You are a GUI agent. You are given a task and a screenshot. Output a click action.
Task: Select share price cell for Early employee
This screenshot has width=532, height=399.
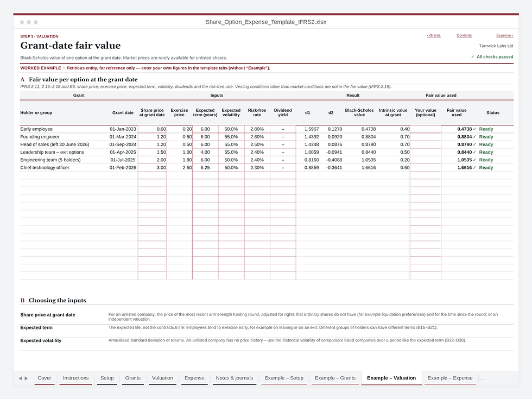click(152, 129)
